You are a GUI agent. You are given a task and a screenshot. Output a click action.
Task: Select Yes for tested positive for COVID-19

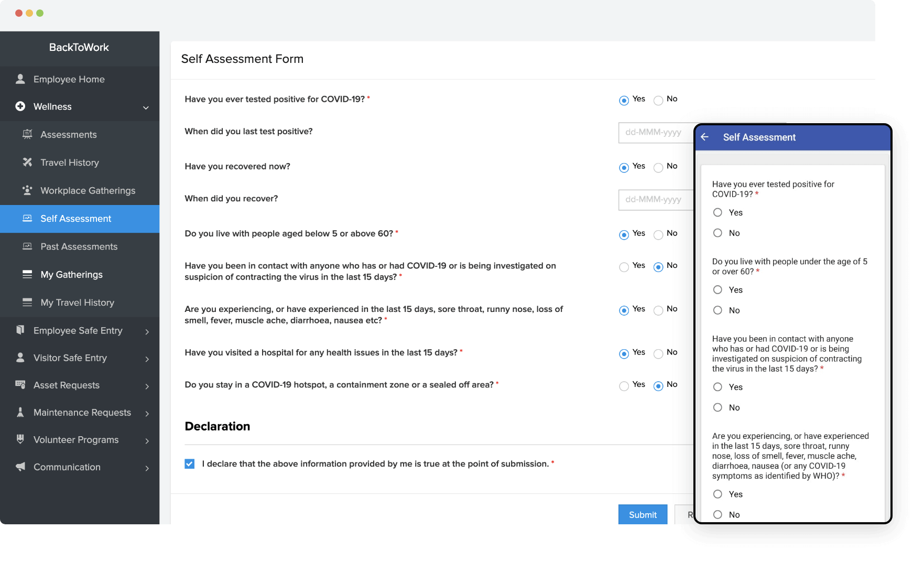(624, 100)
